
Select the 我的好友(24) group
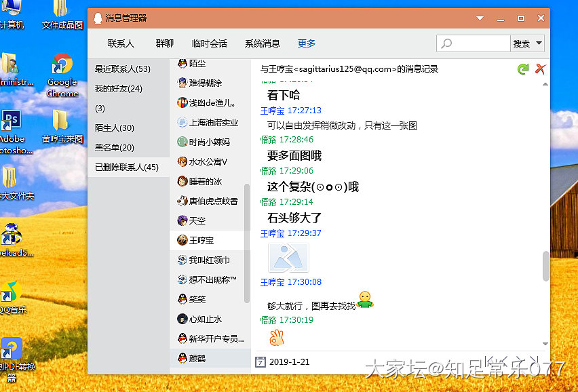point(119,89)
